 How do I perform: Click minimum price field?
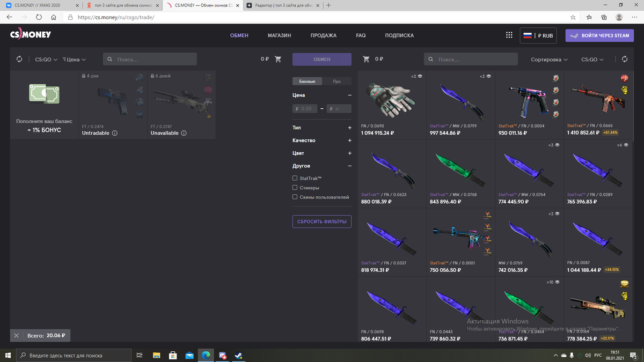tap(305, 108)
